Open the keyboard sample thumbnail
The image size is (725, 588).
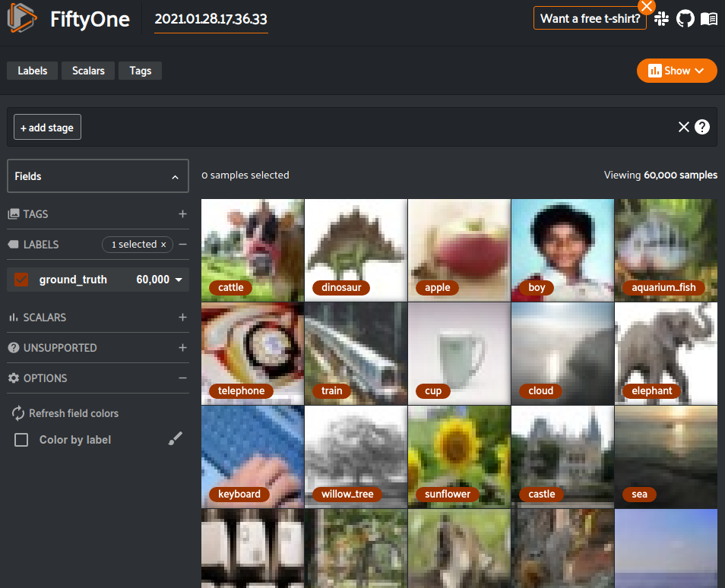click(x=252, y=457)
